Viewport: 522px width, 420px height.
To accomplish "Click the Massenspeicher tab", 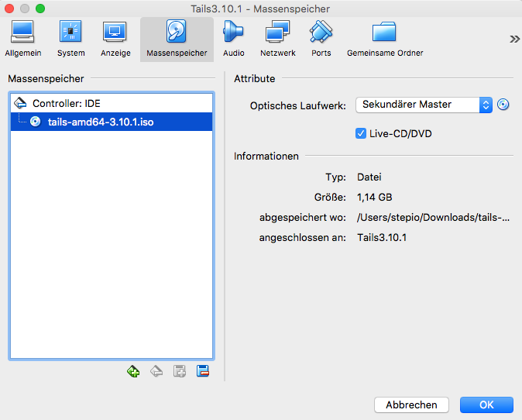I will tap(177, 39).
